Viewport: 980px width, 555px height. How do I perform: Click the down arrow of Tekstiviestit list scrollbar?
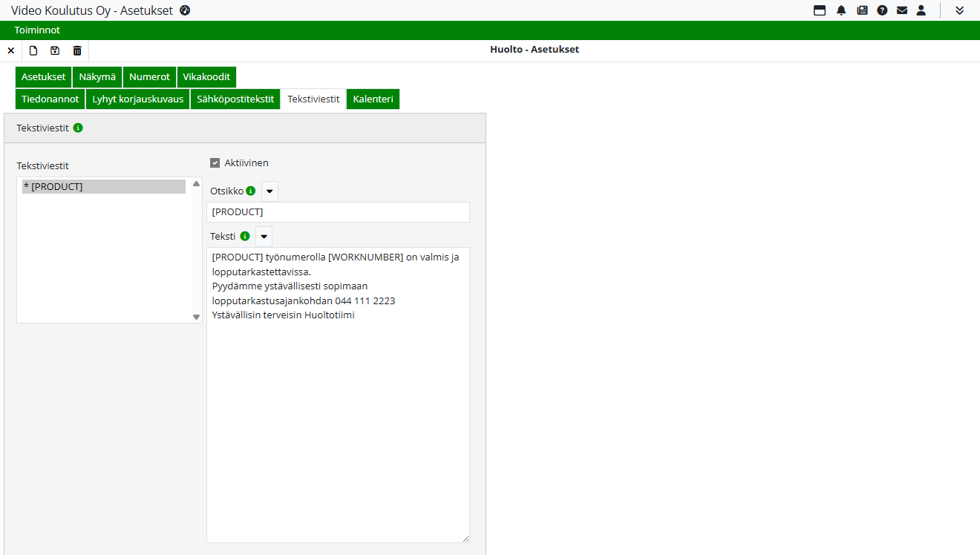tap(196, 317)
